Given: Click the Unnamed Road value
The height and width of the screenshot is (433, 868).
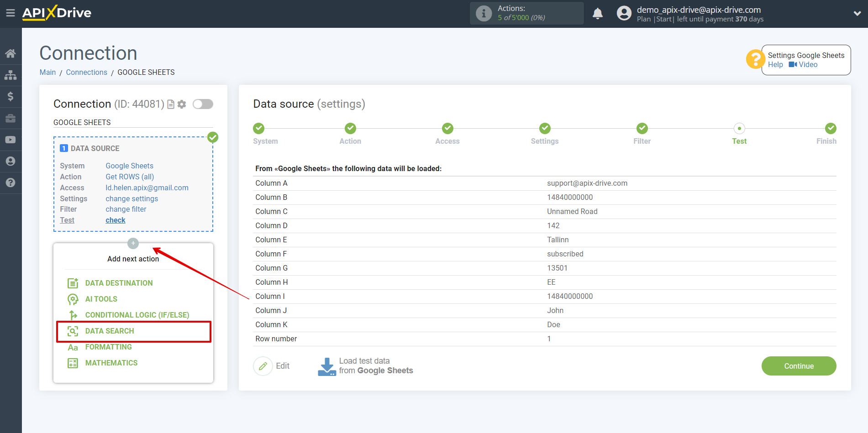Looking at the screenshot, I should (x=572, y=211).
